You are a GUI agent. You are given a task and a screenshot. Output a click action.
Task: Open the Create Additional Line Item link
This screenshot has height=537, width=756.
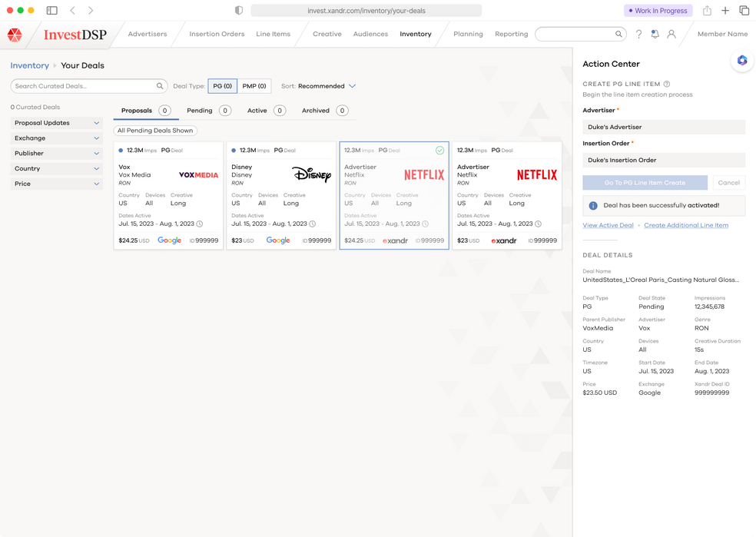(x=686, y=225)
